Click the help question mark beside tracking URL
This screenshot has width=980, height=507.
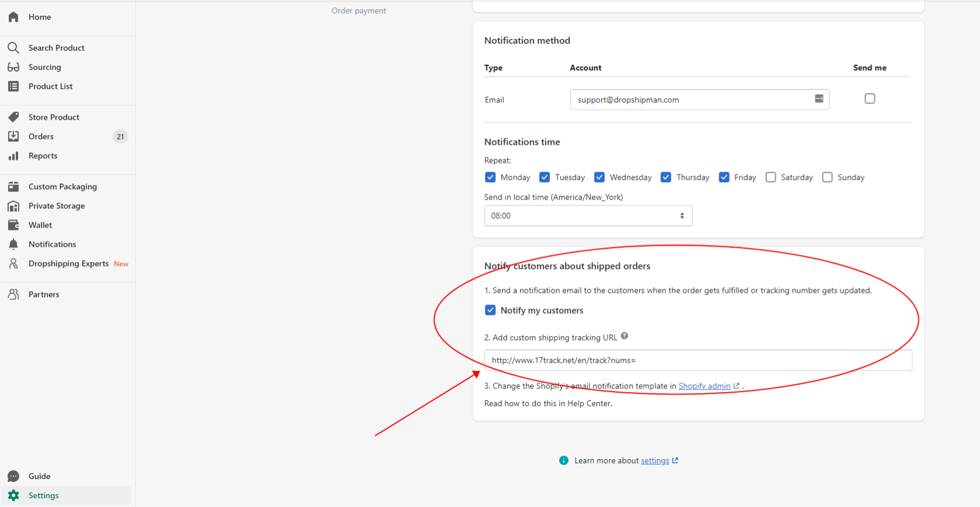pos(625,336)
